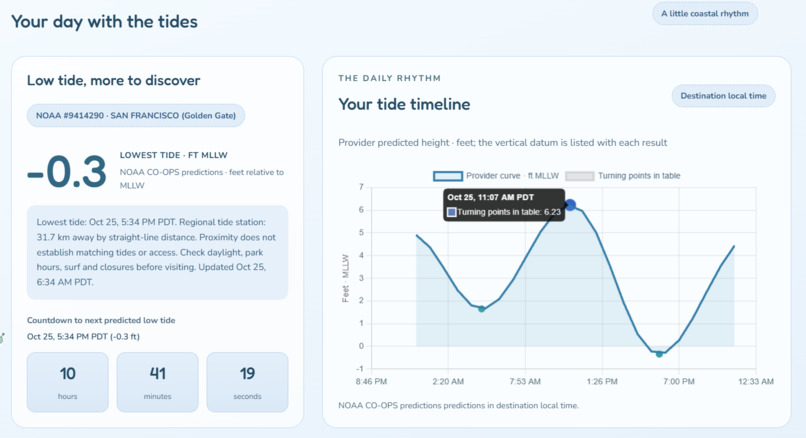Click the 'Your day with the tides' heading
806x438 pixels.
tap(104, 22)
